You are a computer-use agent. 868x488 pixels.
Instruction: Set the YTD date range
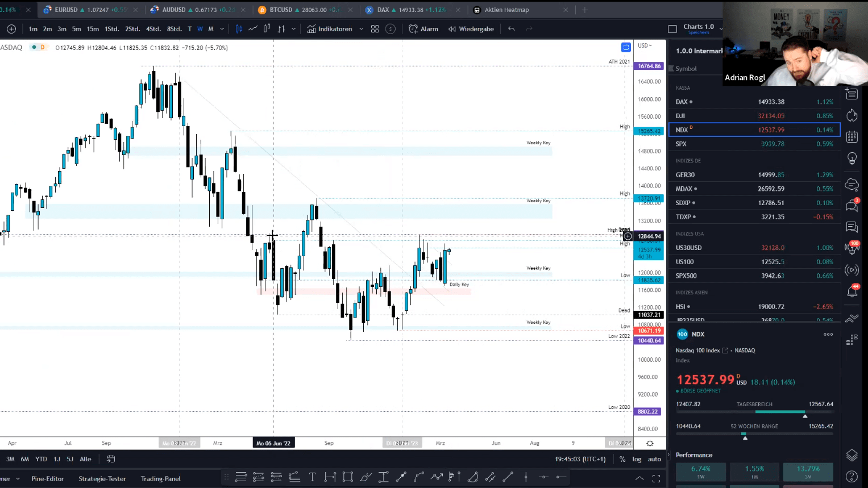41,459
